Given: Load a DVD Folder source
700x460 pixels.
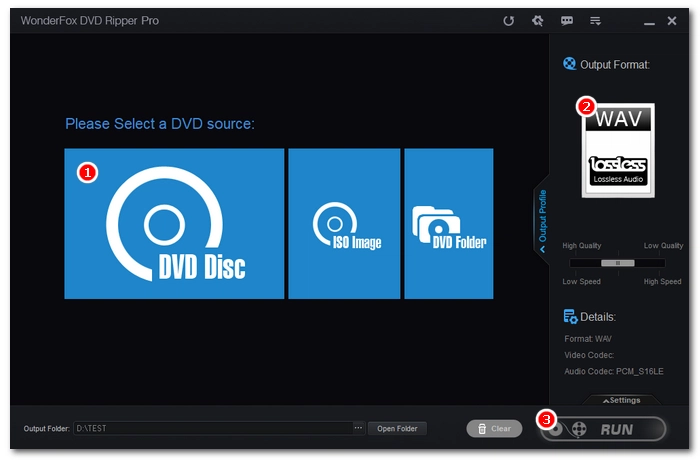Looking at the screenshot, I should 449,223.
